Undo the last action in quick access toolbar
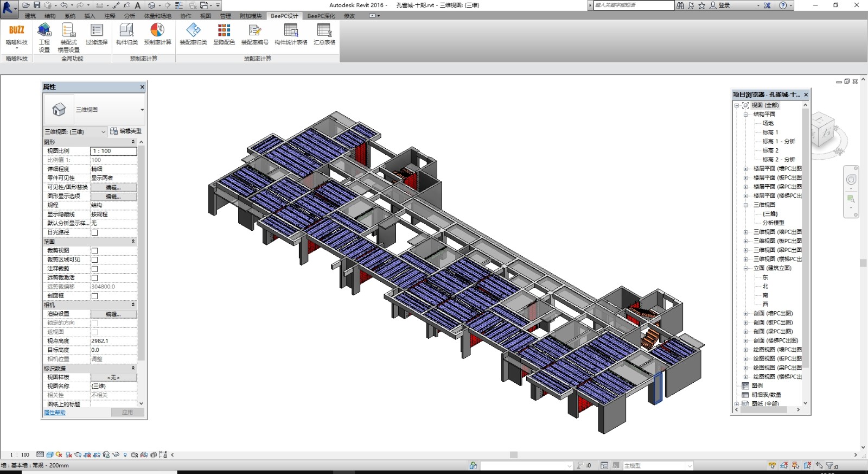The height and width of the screenshot is (474, 868). tap(64, 5)
